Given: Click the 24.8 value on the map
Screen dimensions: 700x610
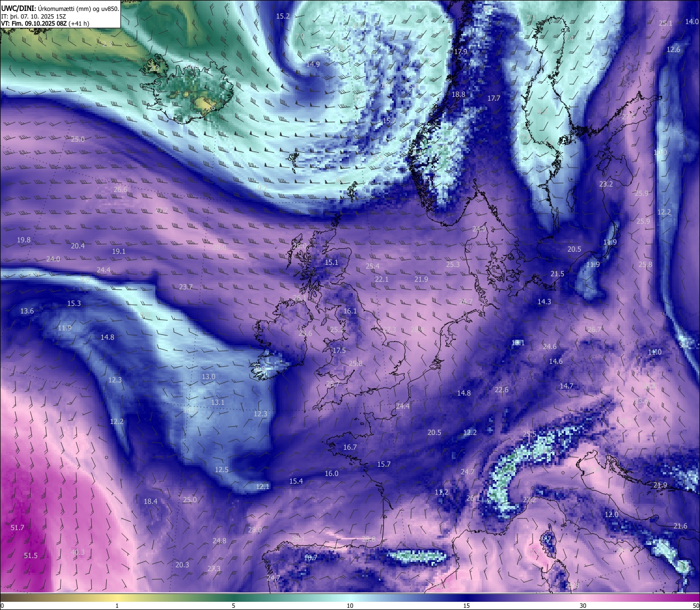Looking at the screenshot, I should click(219, 541).
